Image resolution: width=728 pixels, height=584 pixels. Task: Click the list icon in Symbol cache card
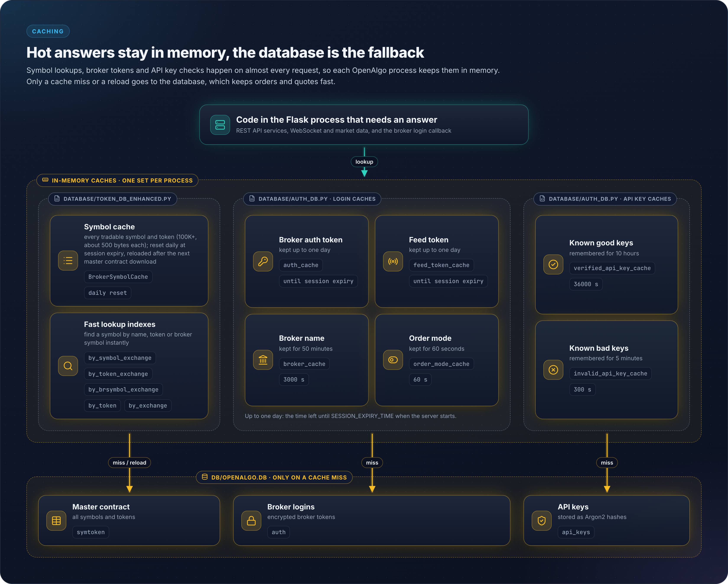[x=68, y=260]
